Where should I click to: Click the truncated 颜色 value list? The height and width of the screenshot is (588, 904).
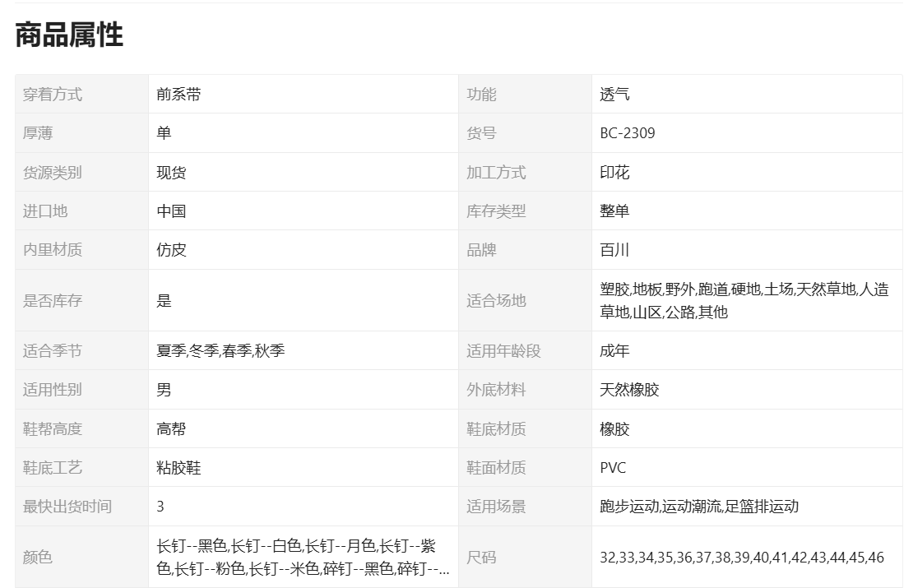pos(303,557)
